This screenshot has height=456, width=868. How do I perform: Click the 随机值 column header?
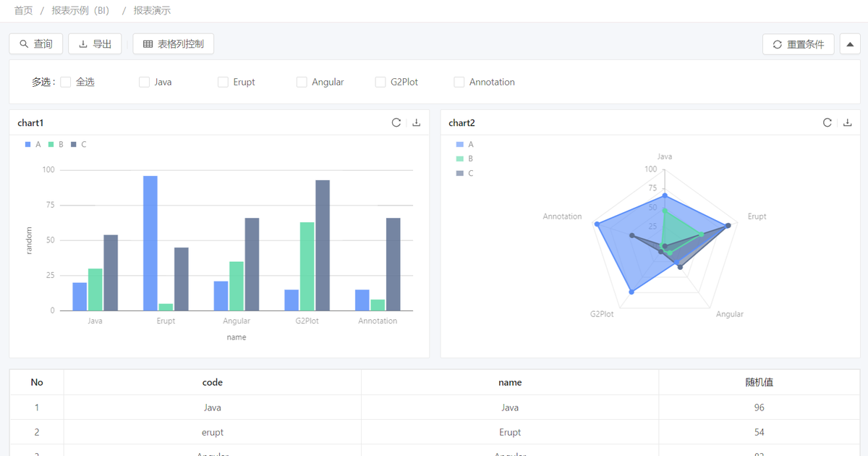coord(759,382)
